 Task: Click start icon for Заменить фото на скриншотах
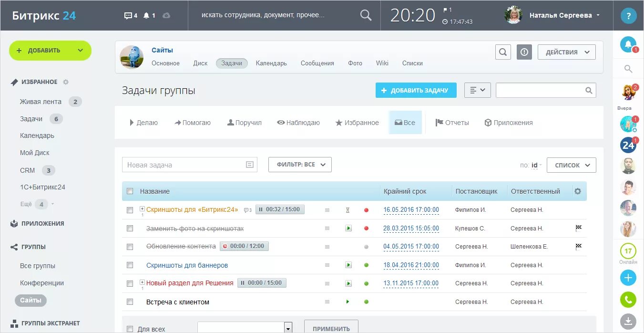click(348, 229)
